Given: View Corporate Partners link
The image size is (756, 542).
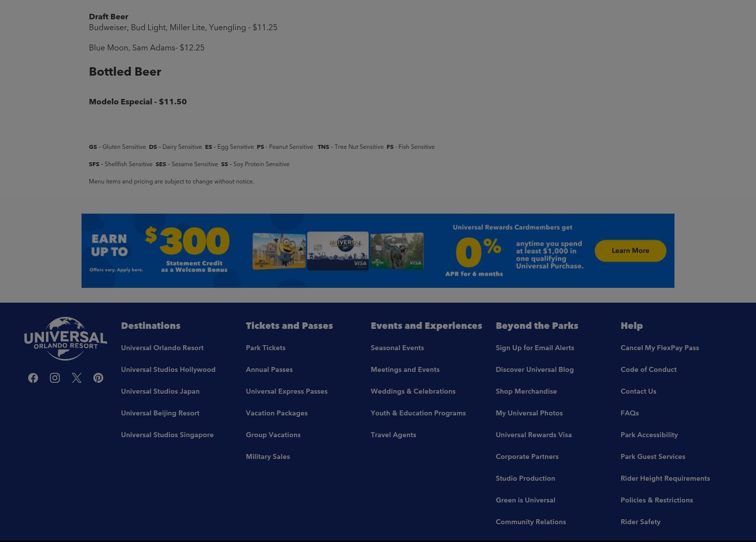Looking at the screenshot, I should tap(527, 457).
